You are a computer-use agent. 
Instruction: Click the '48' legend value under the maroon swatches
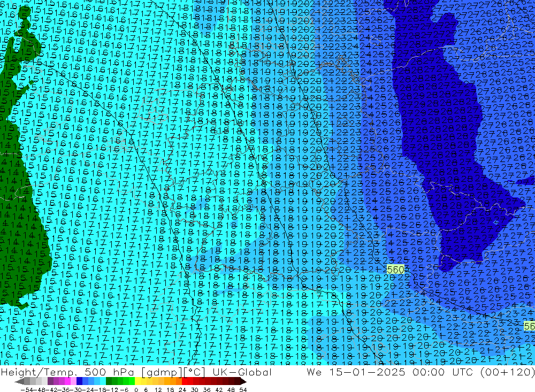231,390
